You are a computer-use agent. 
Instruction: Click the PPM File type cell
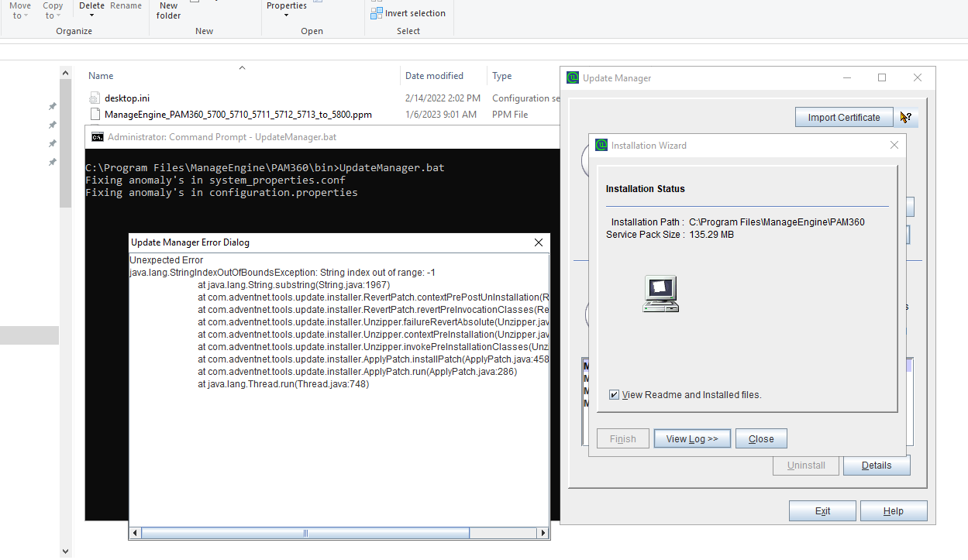(x=510, y=114)
